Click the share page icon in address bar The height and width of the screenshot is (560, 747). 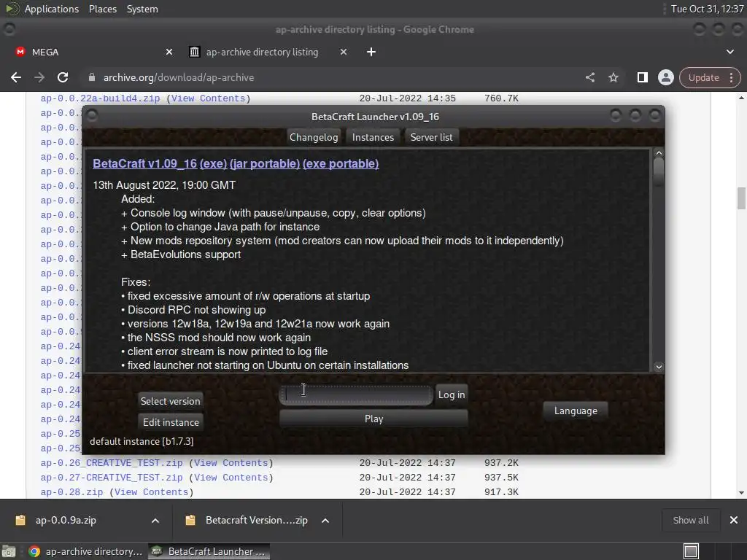(589, 77)
